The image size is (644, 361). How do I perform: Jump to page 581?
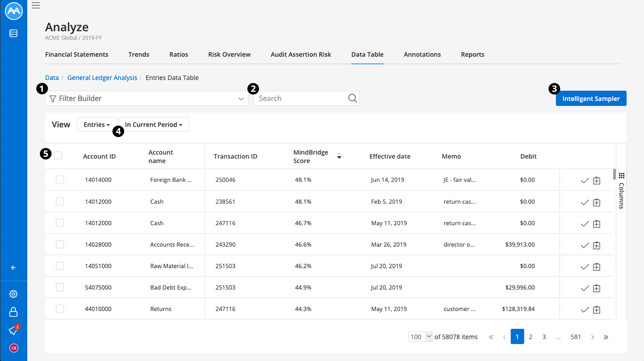pyautogui.click(x=575, y=337)
